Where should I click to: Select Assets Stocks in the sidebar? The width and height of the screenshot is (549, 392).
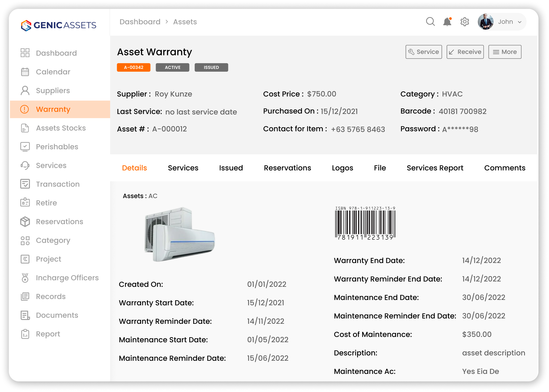[x=61, y=128]
